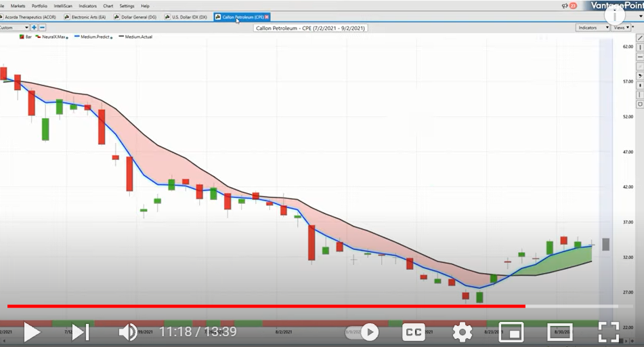
Task: Toggle closed captions on the video
Action: coord(413,331)
